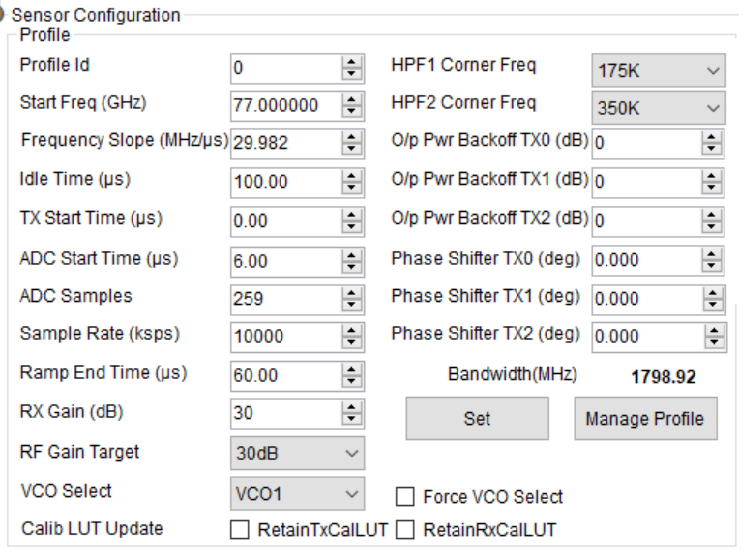The width and height of the screenshot is (751, 557).
Task: Click the ADC Samples stepper arrows
Action: pos(351,298)
